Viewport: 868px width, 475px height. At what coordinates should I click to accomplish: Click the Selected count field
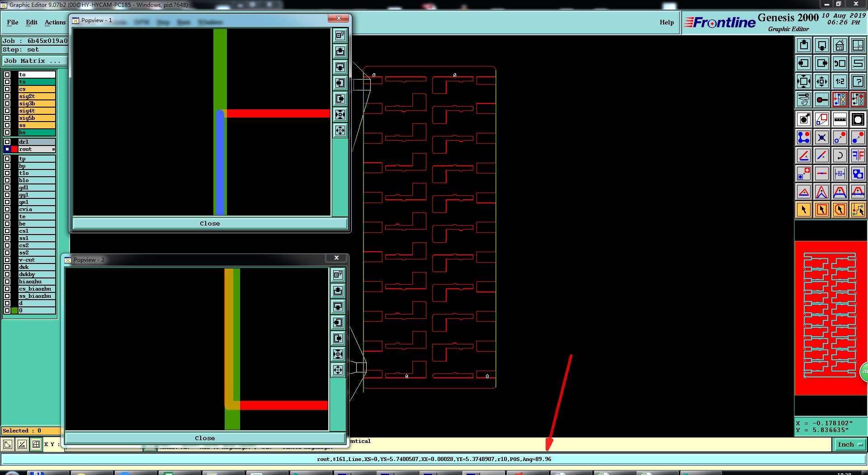pos(30,431)
